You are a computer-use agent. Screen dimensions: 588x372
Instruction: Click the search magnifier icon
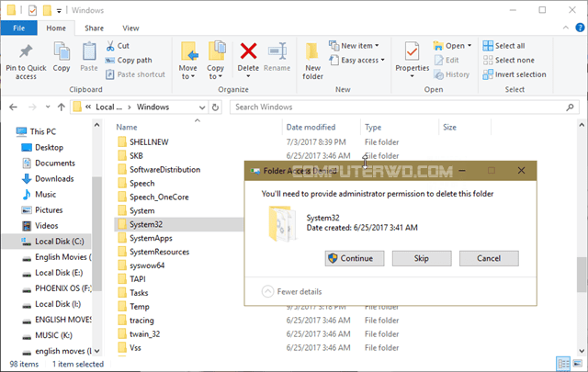coord(570,107)
